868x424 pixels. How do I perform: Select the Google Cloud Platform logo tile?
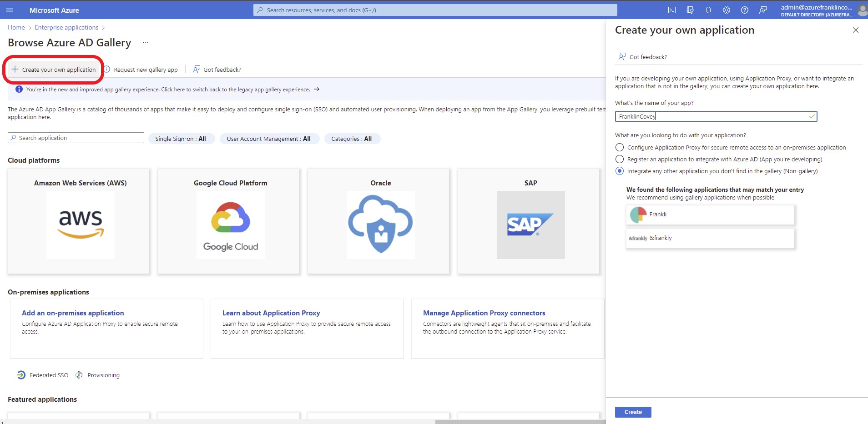[x=230, y=224]
